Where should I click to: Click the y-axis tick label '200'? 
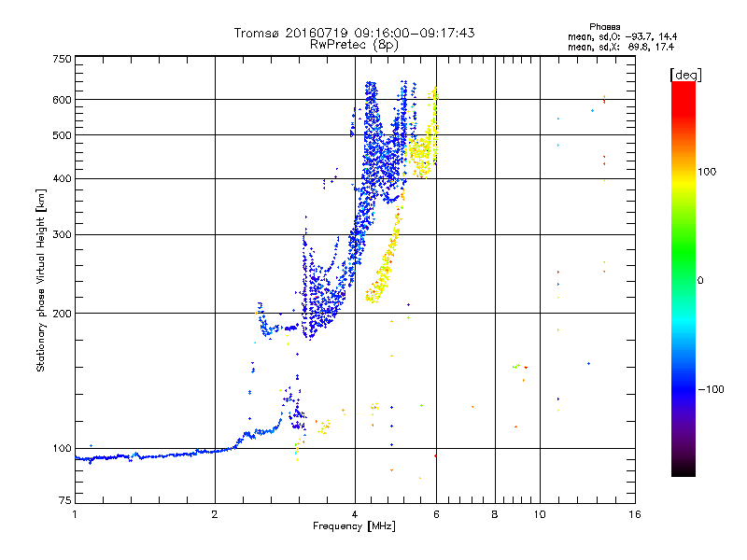[62, 314]
